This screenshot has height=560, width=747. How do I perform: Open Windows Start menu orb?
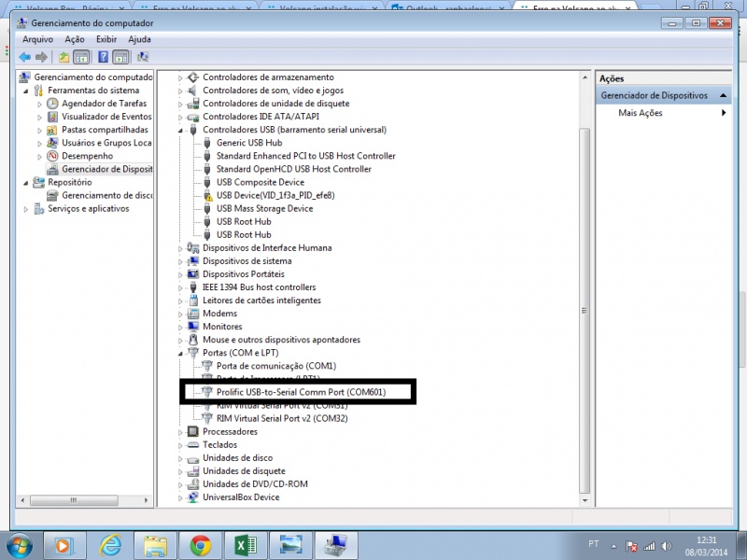tap(19, 545)
